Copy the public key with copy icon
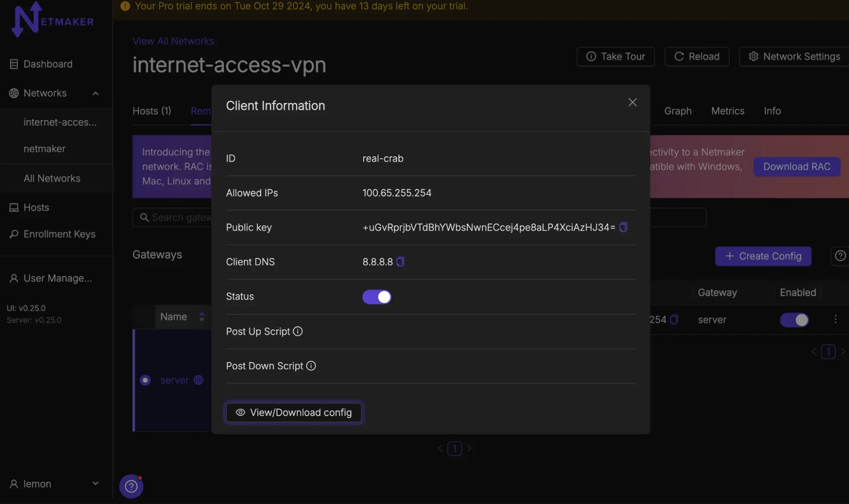The image size is (849, 504). point(623,227)
